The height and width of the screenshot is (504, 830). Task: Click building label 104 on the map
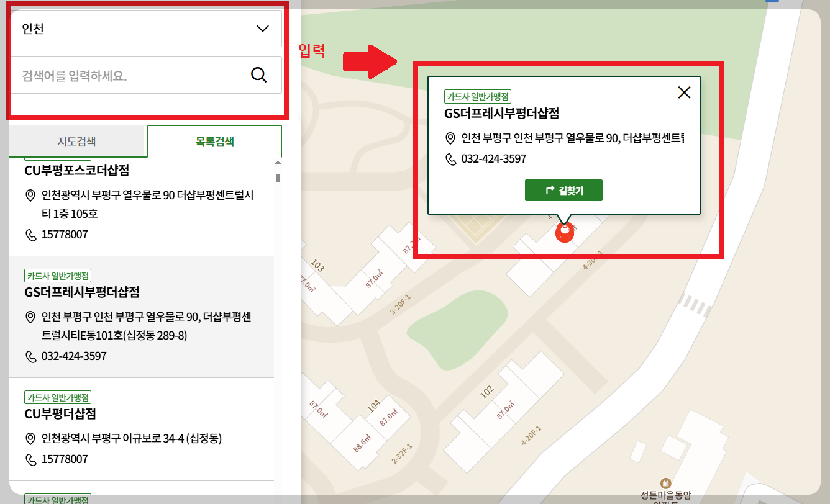(x=373, y=406)
